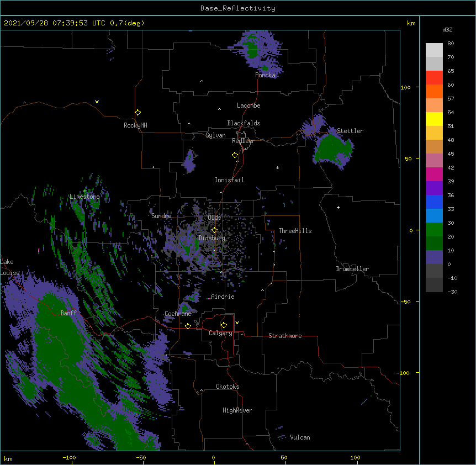Image resolution: width=476 pixels, height=465 pixels.
Task: Click the yellow diamond marker above Calgary label
Action: [224, 325]
